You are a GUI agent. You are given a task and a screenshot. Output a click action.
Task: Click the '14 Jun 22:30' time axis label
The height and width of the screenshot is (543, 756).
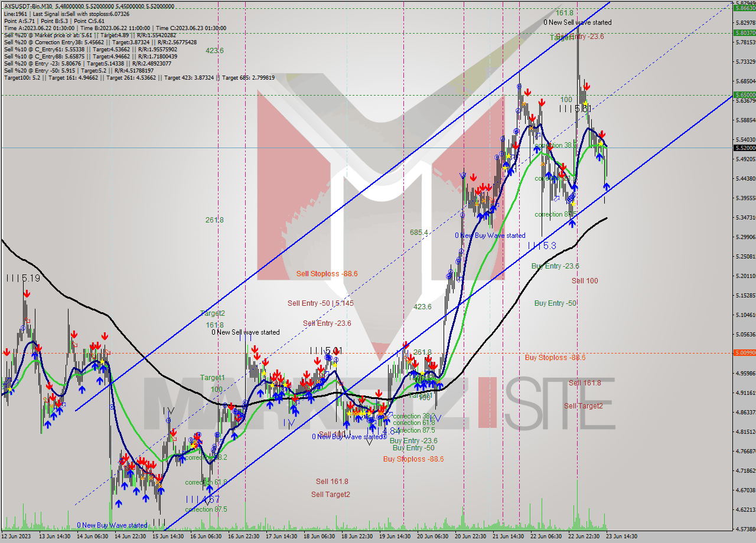130,537
